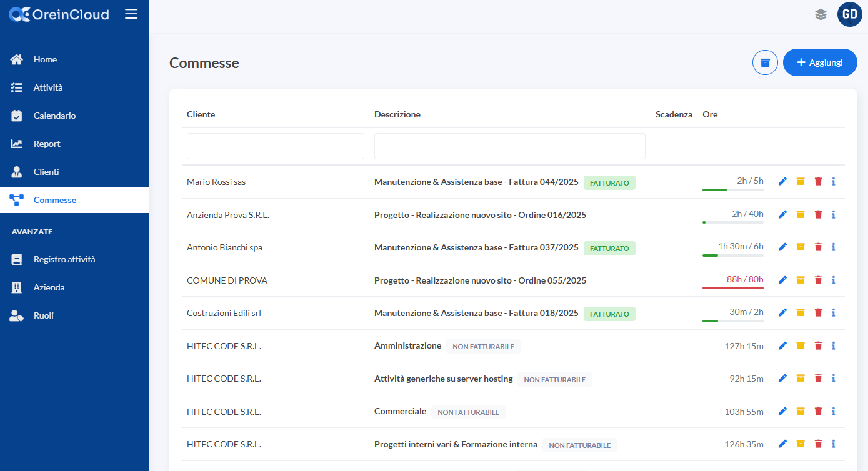Edit the Mario Rossi sas commessa
This screenshot has height=471, width=868.
coord(782,182)
